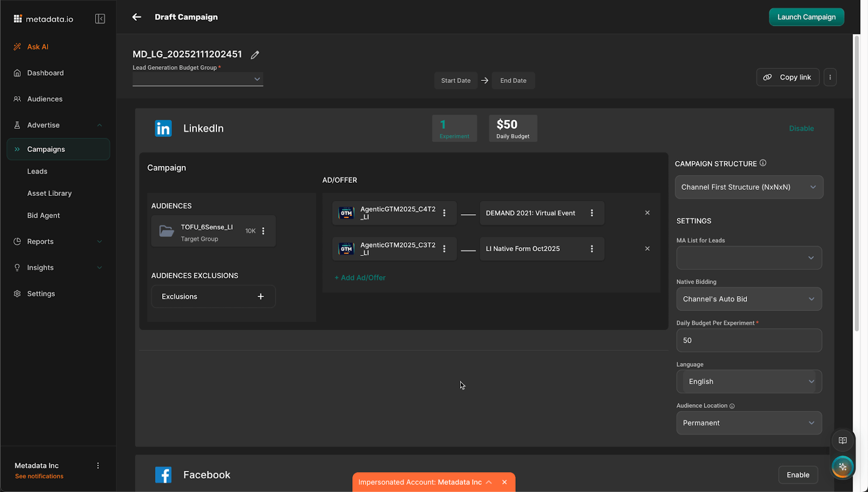Click the Launch Campaign button
The height and width of the screenshot is (492, 868).
coord(806,17)
